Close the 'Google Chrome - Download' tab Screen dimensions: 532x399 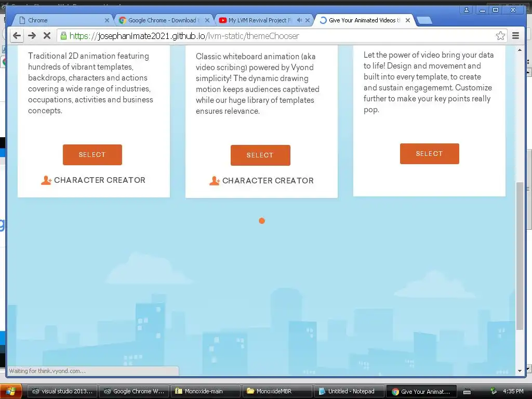207,20
